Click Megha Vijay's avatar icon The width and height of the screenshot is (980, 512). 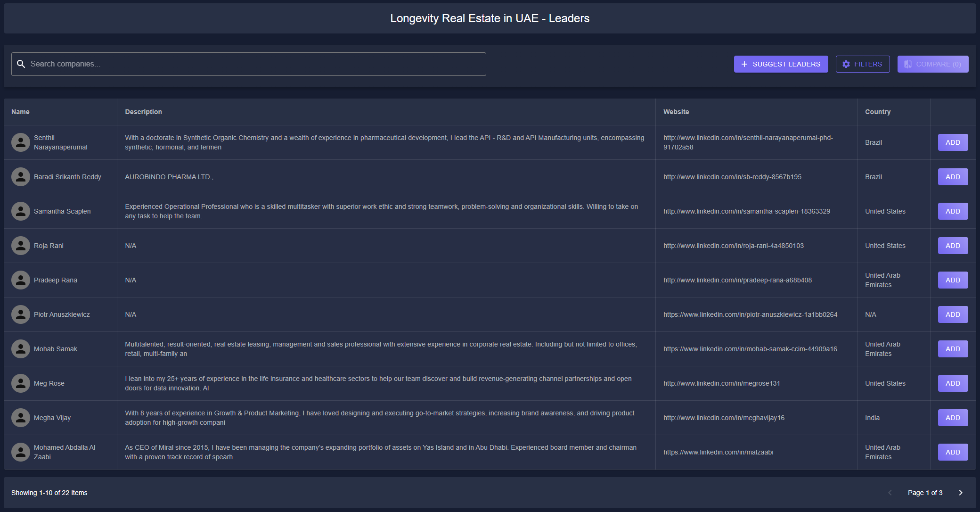(21, 418)
